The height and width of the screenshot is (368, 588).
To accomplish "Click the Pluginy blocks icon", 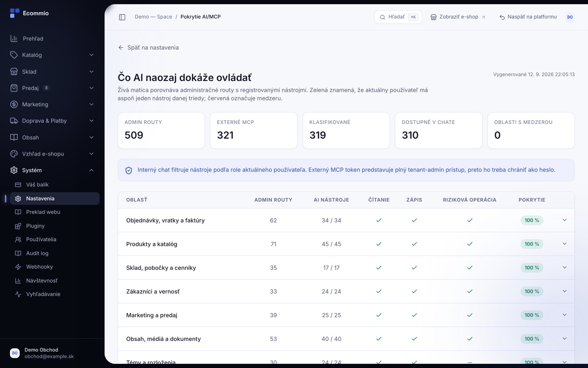I will (18, 226).
